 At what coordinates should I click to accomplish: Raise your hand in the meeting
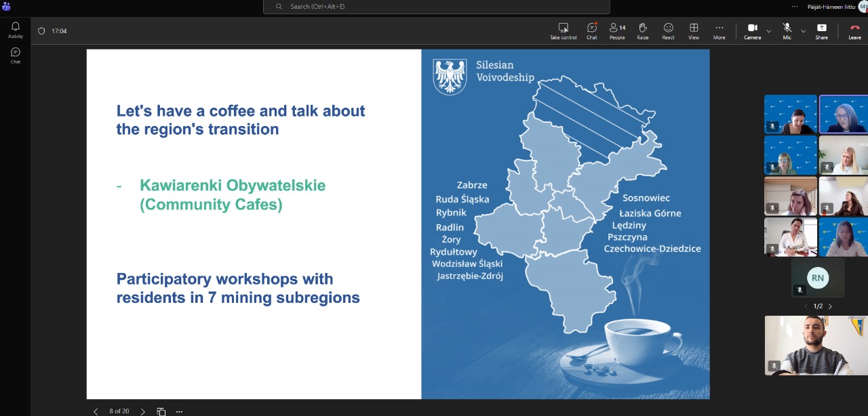click(x=642, y=30)
